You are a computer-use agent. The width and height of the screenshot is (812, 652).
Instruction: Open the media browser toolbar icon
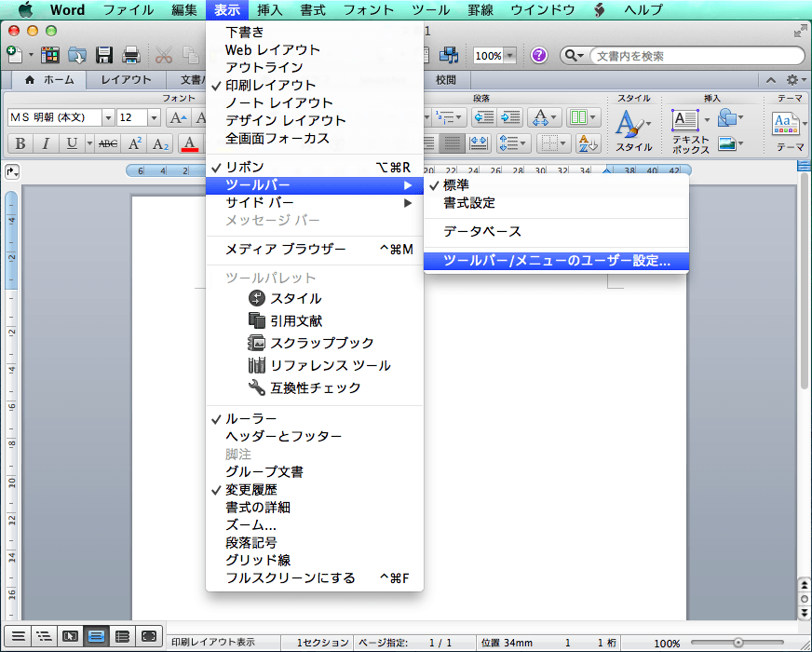(449, 55)
